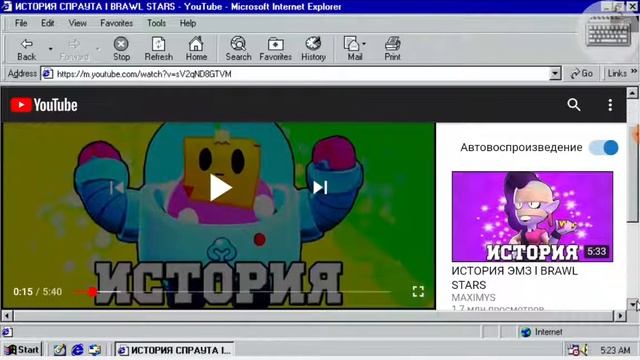Click the system tray clock 5:23 AM

tap(615, 350)
